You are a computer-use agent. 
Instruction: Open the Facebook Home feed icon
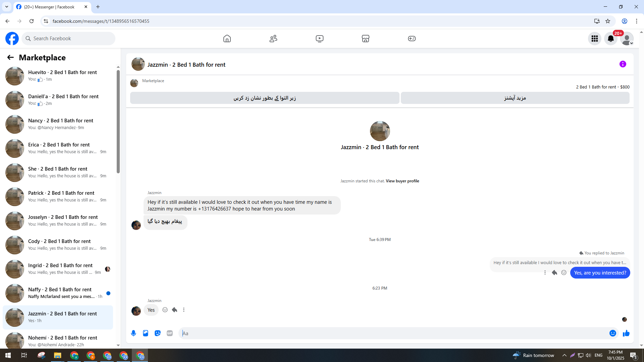click(227, 39)
